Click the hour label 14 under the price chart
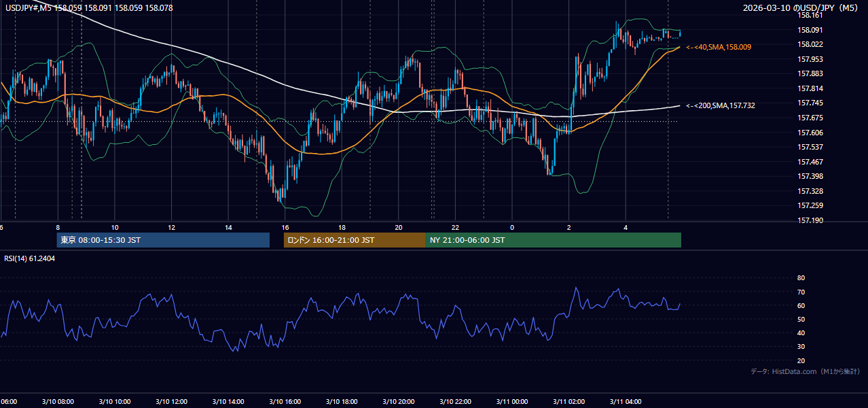Screen dimensions: 868x408 (229, 227)
